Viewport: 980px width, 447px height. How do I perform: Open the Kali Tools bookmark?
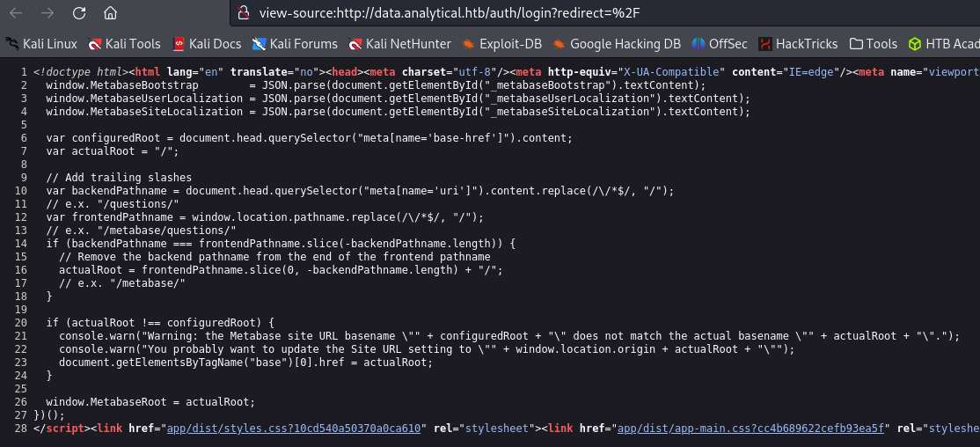(124, 44)
